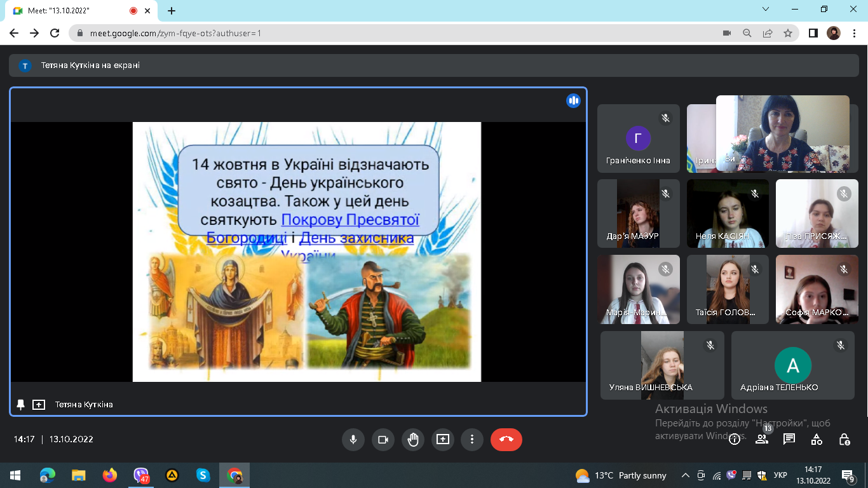
Task: Click the Покрову Пресвятої link on the slide
Action: pos(350,220)
